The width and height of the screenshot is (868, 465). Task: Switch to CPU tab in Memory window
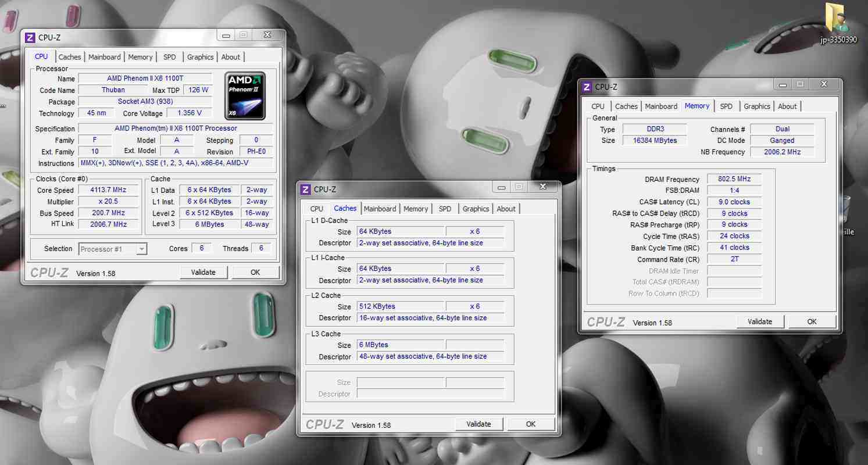tap(598, 106)
